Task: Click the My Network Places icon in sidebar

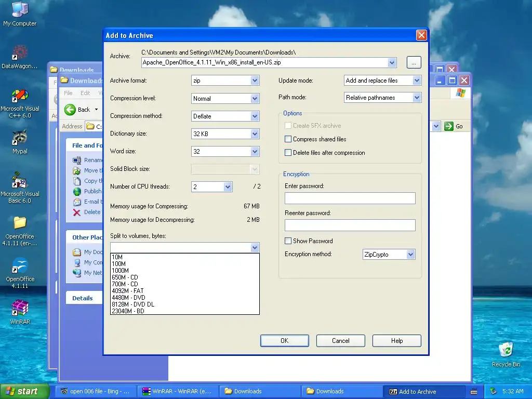Action: [x=77, y=273]
